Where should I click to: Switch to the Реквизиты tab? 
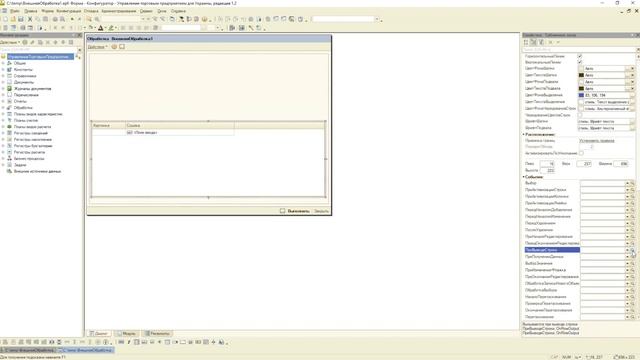coord(157,333)
